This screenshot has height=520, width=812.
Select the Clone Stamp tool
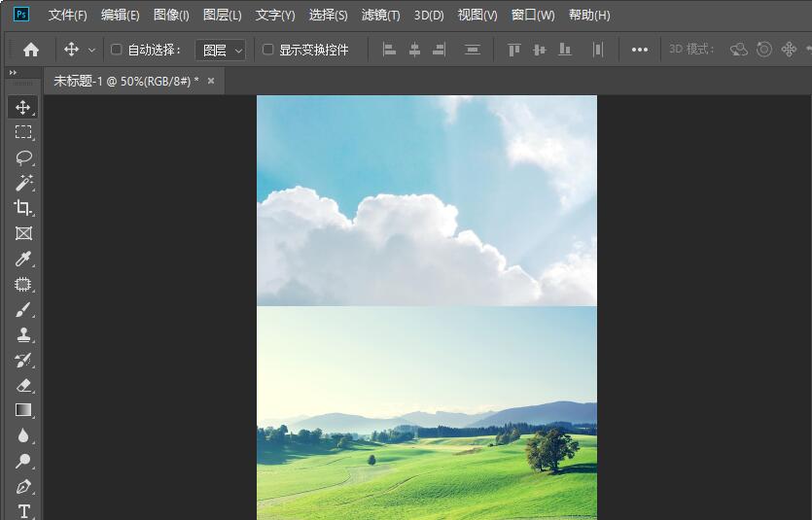click(22, 334)
